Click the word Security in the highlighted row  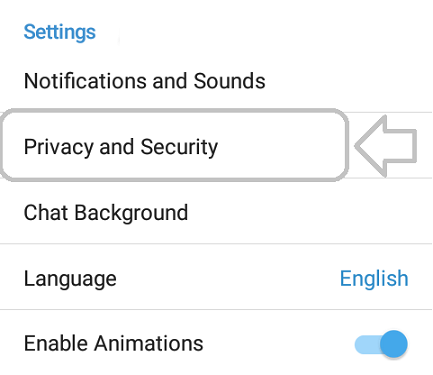(x=179, y=147)
